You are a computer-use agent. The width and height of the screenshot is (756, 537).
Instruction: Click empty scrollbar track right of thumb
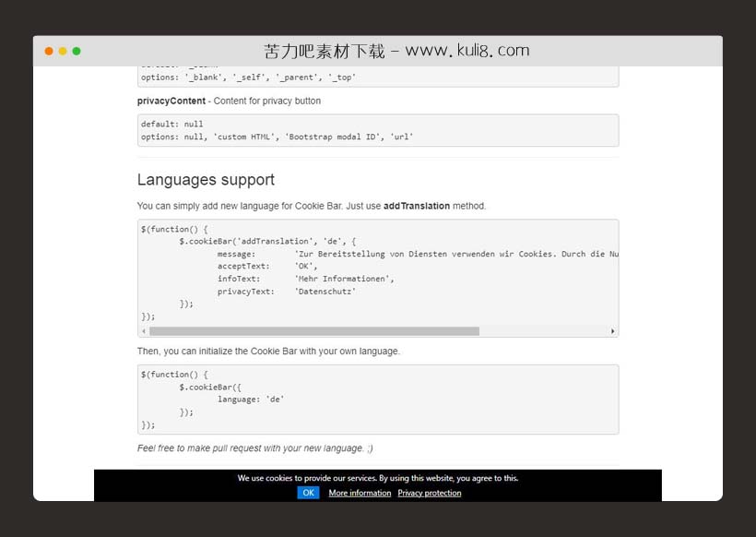click(x=542, y=331)
